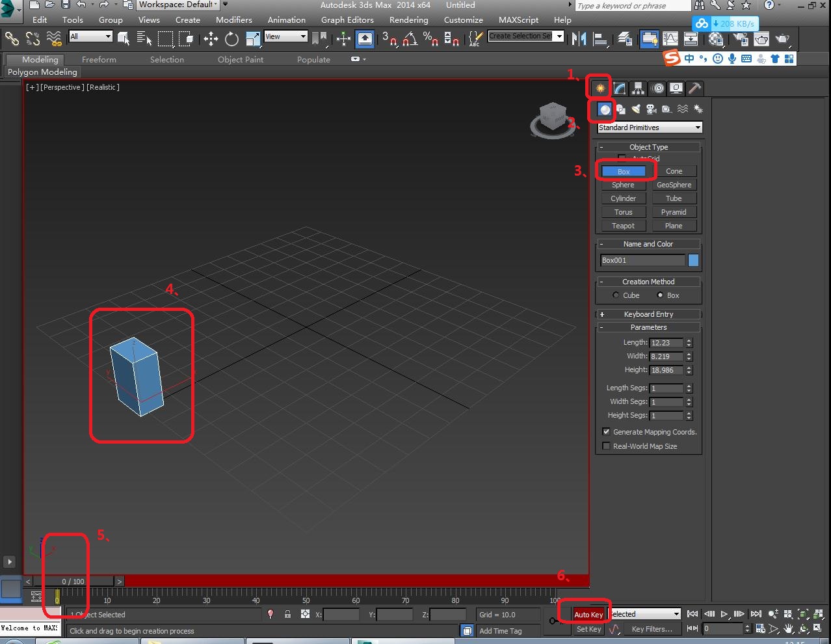Select the Link tool in main toolbar
The width and height of the screenshot is (831, 644).
[12, 39]
